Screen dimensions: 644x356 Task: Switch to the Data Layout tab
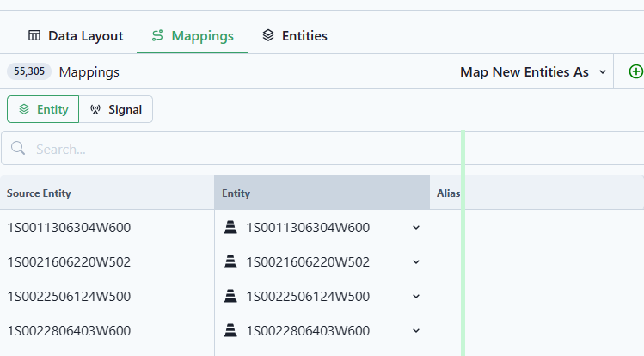[76, 36]
